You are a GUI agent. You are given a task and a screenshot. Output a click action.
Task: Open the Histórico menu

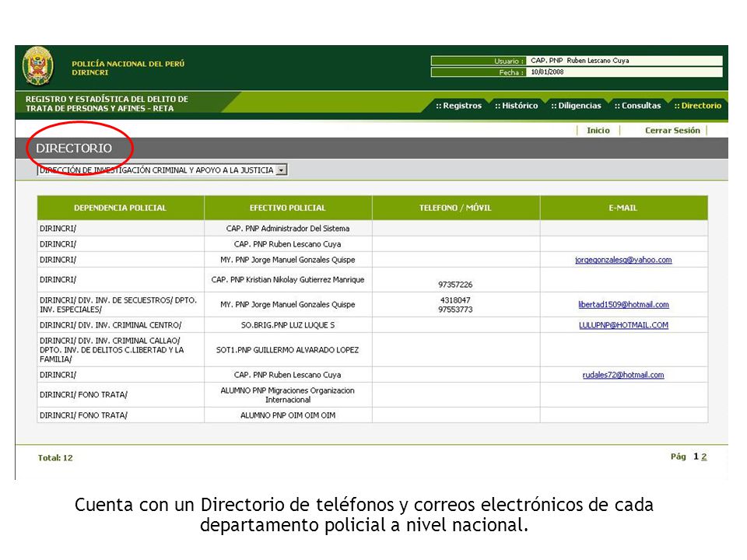pyautogui.click(x=517, y=106)
